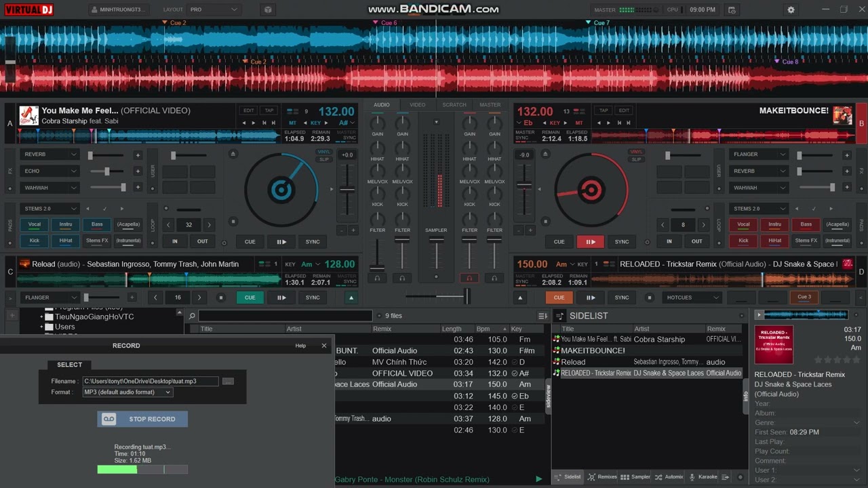Open the ECHO effect dropdown on deck A

coord(50,171)
